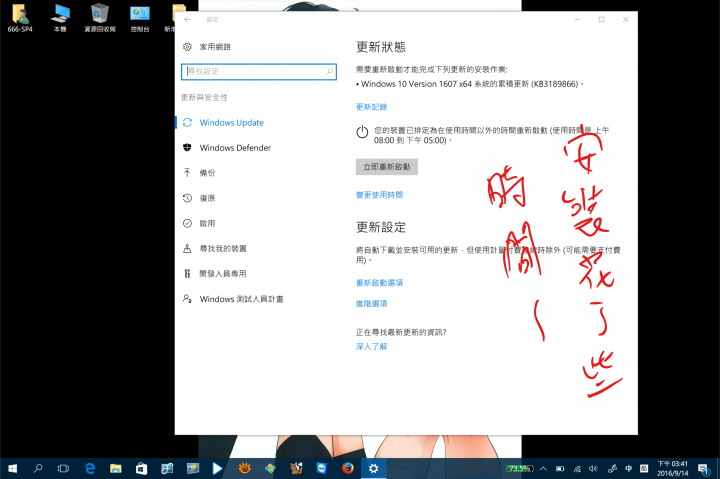This screenshot has height=479, width=720.
Task: Open Windows Store from taskbar
Action: click(141, 468)
